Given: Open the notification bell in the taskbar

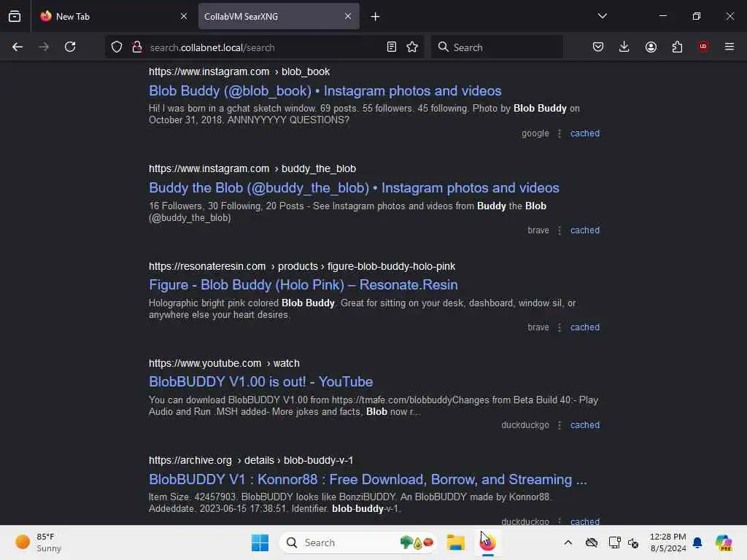Looking at the screenshot, I should [698, 542].
